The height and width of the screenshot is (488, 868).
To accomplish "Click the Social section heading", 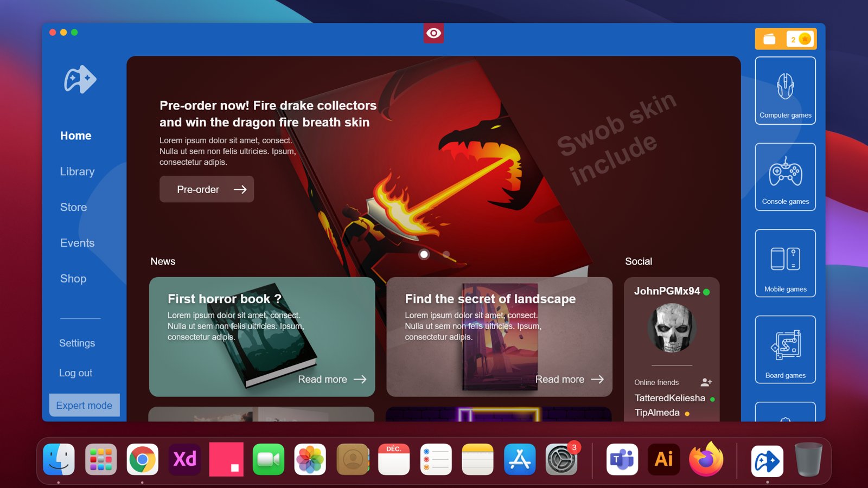I will [639, 261].
